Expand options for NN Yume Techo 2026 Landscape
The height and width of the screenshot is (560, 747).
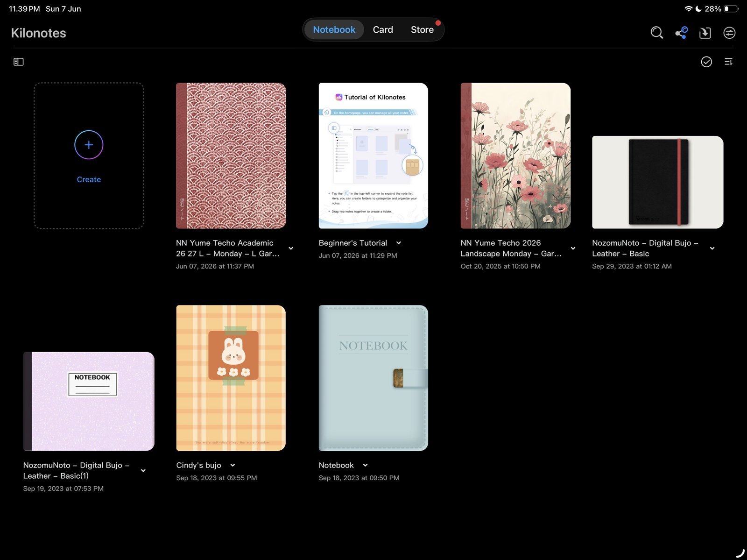click(573, 248)
